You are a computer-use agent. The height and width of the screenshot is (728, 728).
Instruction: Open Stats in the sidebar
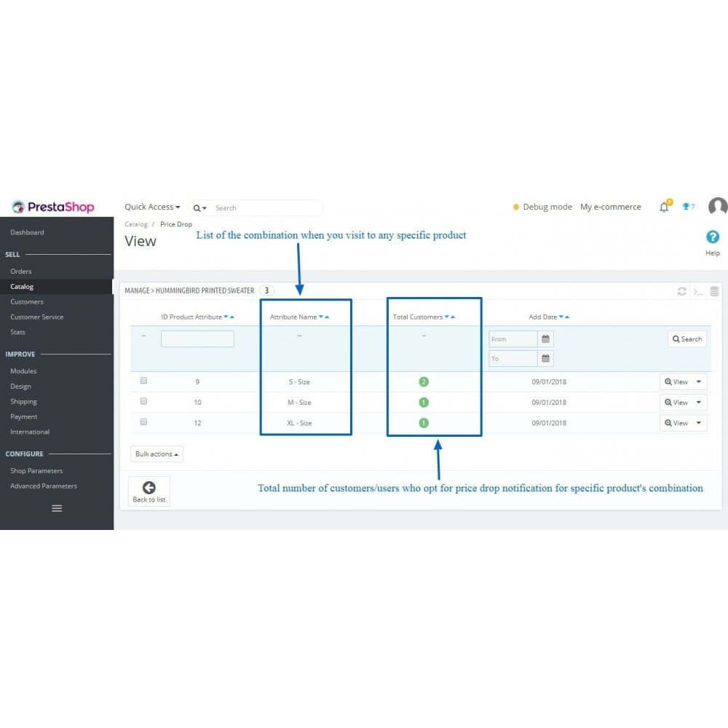point(17,332)
